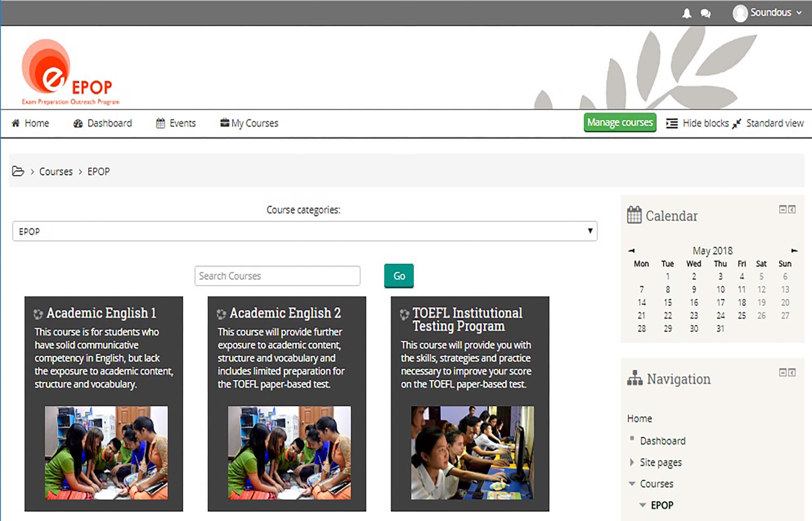Go to Home in the top menu
The width and height of the screenshot is (812, 521).
coord(37,123)
